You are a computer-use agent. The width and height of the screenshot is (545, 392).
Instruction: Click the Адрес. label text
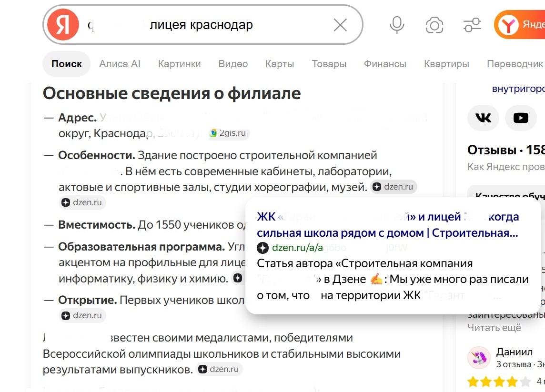pyautogui.click(x=77, y=118)
